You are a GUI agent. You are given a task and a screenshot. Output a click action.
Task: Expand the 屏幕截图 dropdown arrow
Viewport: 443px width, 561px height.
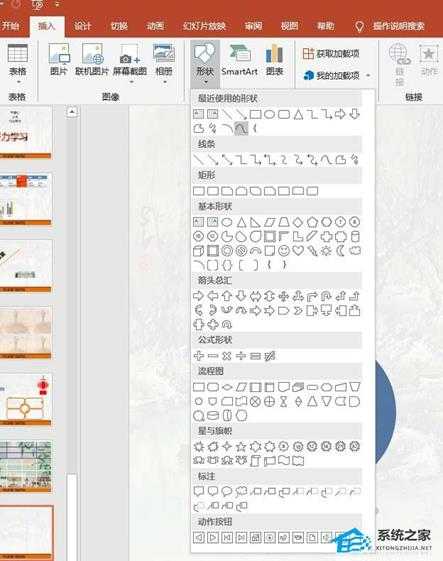coord(131,83)
